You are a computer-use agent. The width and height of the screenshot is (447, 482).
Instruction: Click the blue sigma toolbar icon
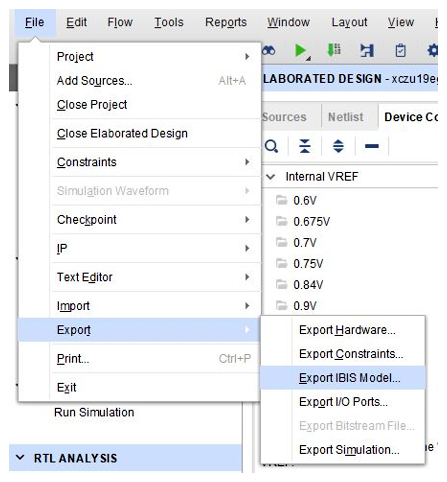coord(367,51)
